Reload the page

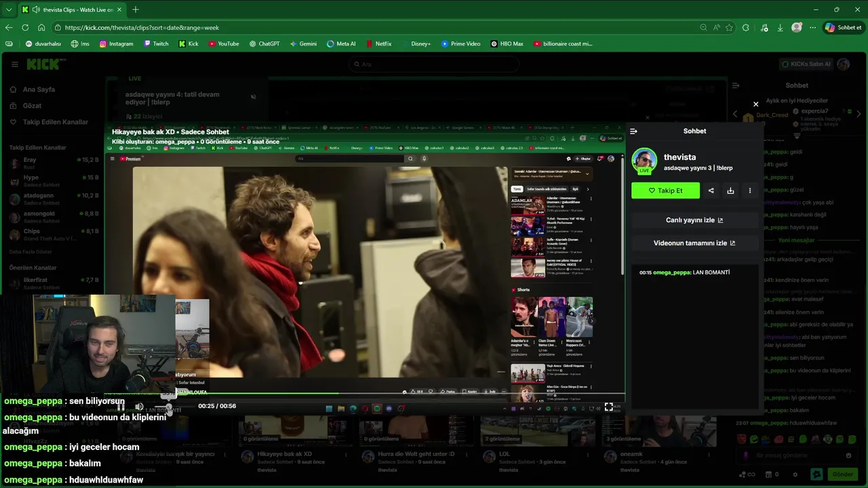pyautogui.click(x=25, y=28)
